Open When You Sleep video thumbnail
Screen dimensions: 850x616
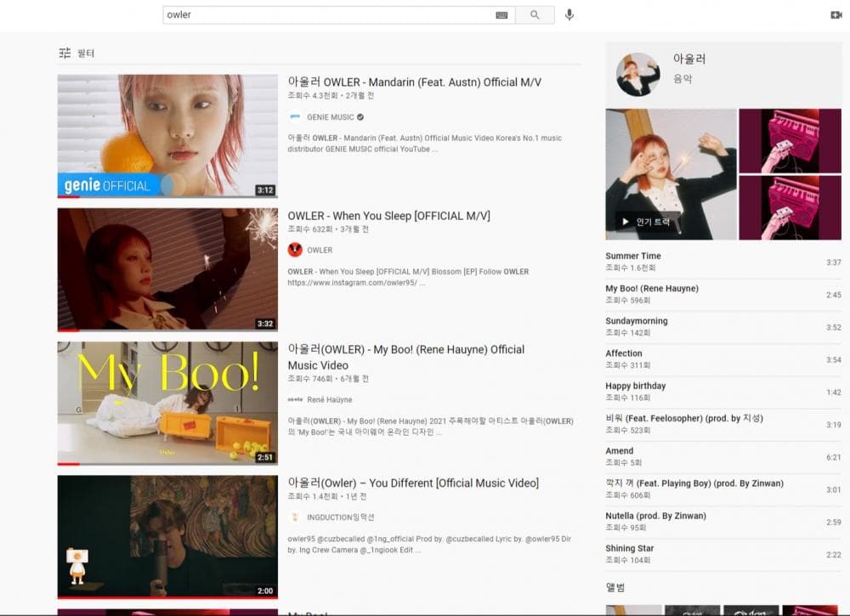(167, 269)
